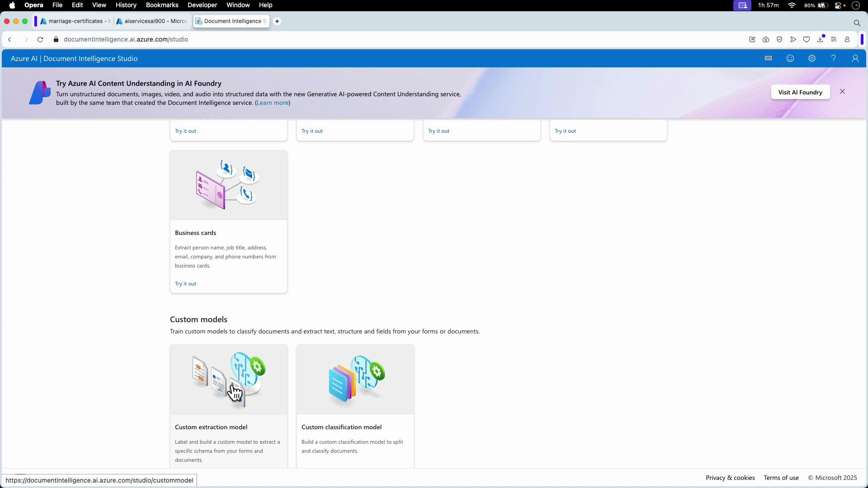Open the privacy protection shield icon
868x488 pixels.
[779, 40]
